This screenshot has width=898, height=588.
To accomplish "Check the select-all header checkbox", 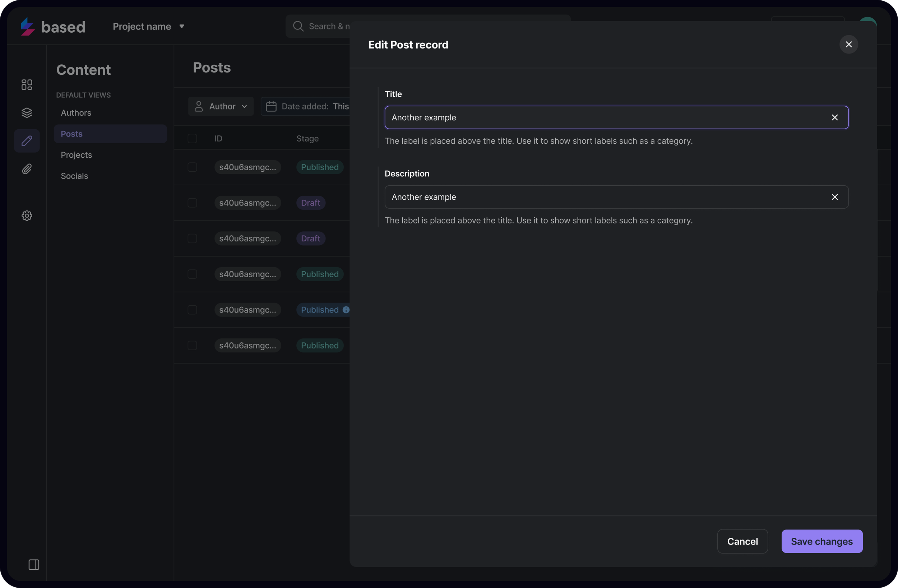I will [193, 139].
